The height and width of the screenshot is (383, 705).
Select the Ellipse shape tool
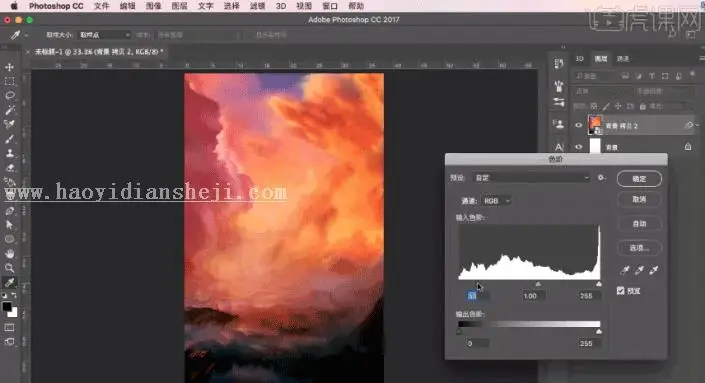pyautogui.click(x=9, y=239)
